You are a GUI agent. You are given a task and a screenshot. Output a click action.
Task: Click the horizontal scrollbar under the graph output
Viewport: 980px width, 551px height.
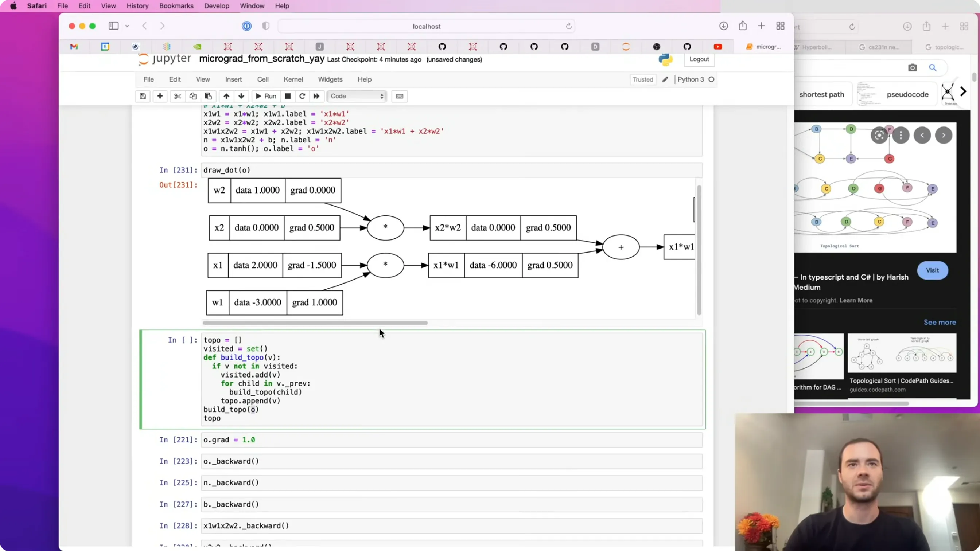(x=315, y=323)
